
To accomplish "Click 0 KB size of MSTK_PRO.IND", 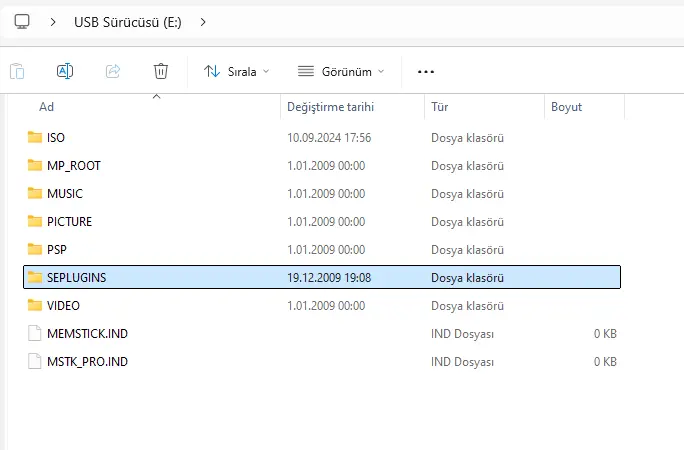I will tap(605, 361).
